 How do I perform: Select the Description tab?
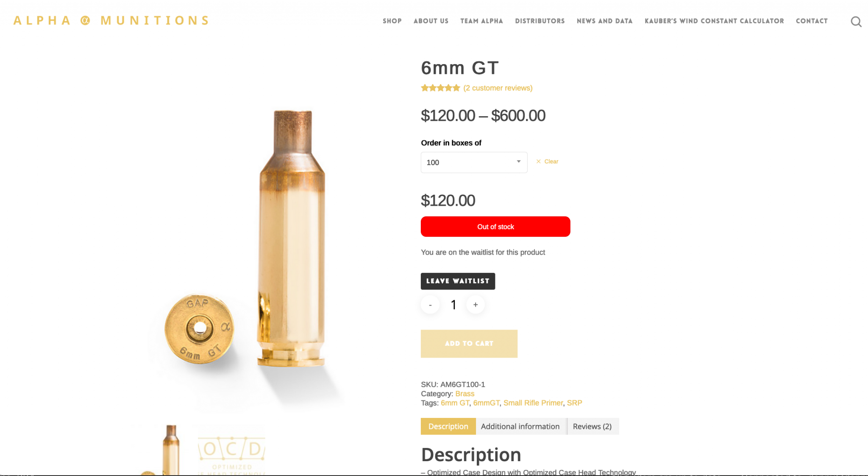448,426
